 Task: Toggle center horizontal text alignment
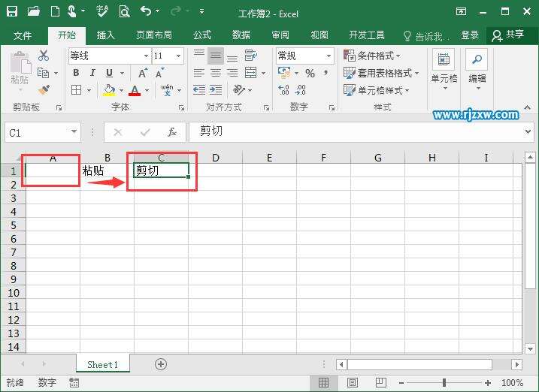(216, 73)
